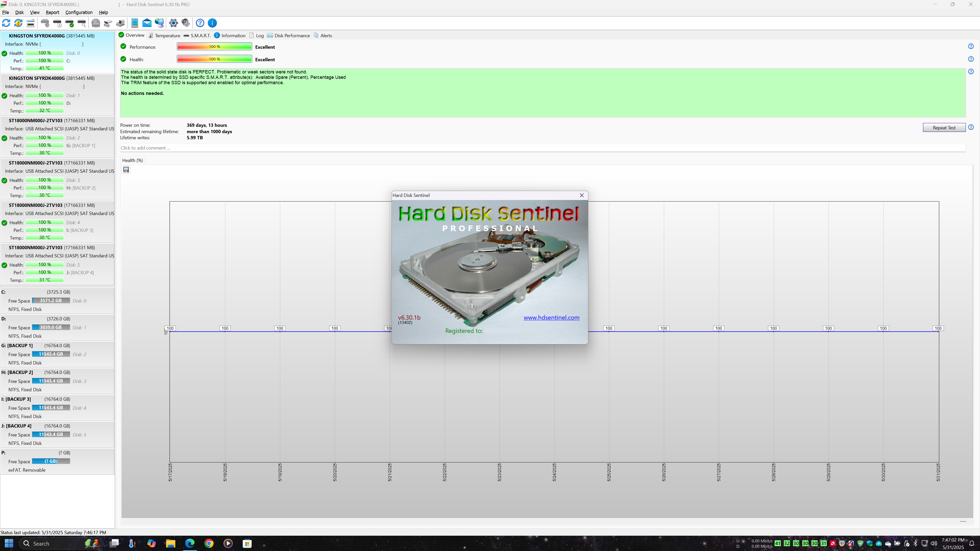Click the Repeat Test button
This screenshot has width=980, height=551.
tap(944, 127)
